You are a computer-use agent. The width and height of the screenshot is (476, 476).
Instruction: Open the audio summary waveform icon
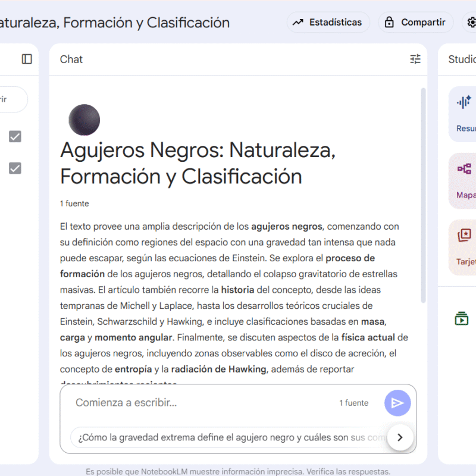(x=464, y=102)
